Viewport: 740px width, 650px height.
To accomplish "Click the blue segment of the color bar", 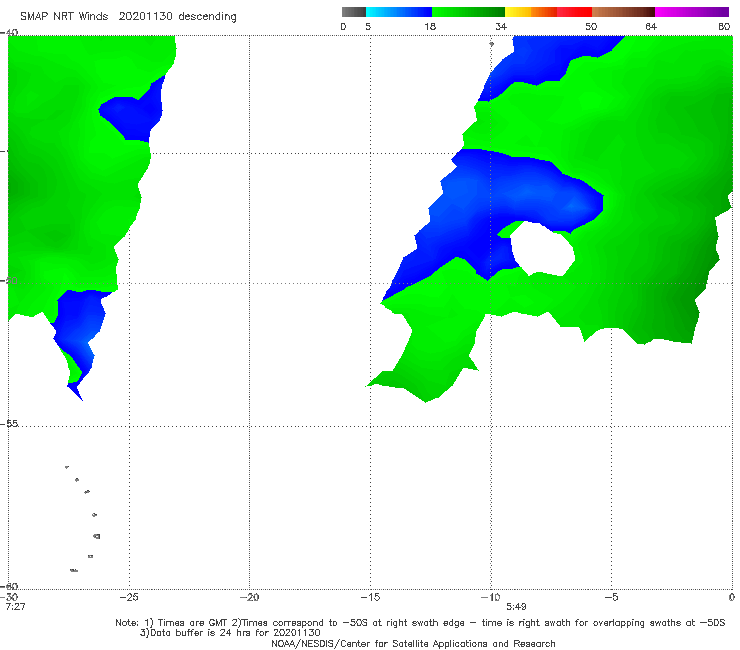I will pyautogui.click(x=399, y=12).
